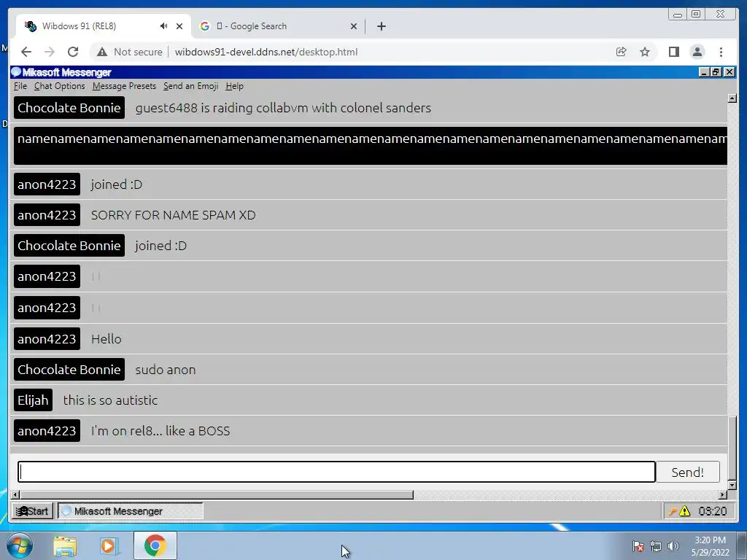Click message 'this is so autistic'
This screenshot has height=560, width=747.
coord(110,400)
